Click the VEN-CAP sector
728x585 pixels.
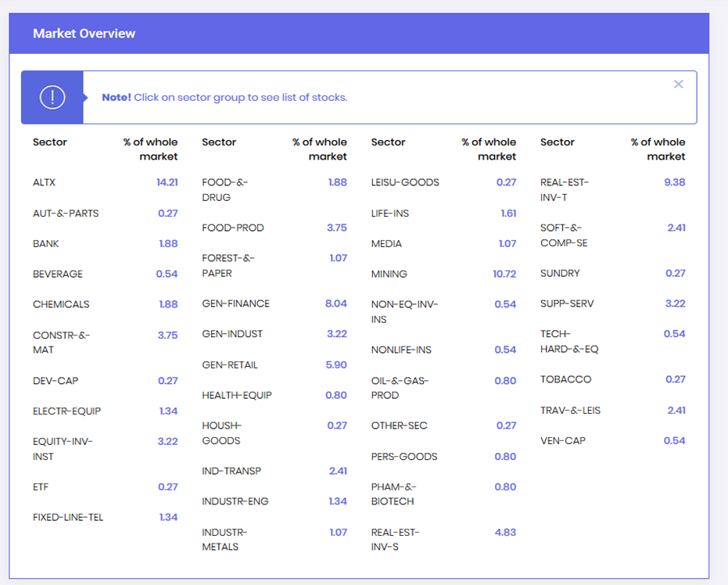click(562, 440)
